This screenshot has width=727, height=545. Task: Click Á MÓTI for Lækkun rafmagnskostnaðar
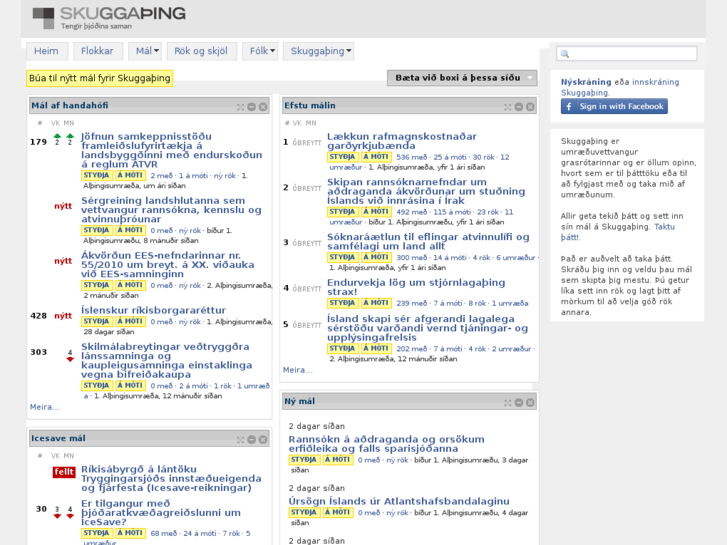click(376, 157)
